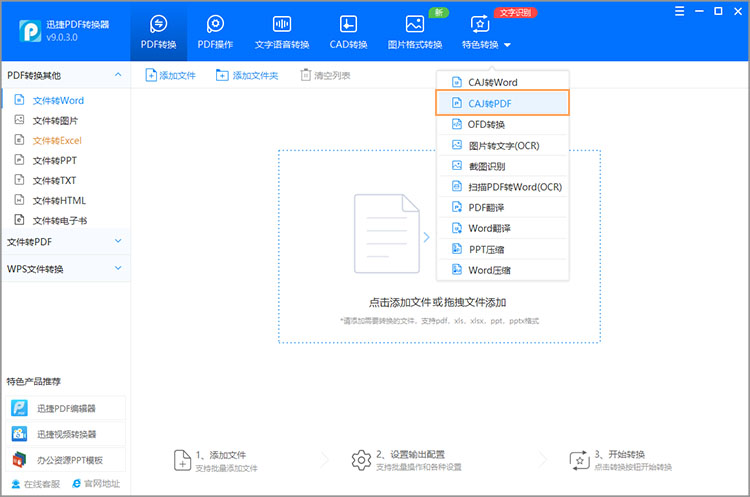
Task: Choose OFD转换 from the menu
Action: [502, 124]
